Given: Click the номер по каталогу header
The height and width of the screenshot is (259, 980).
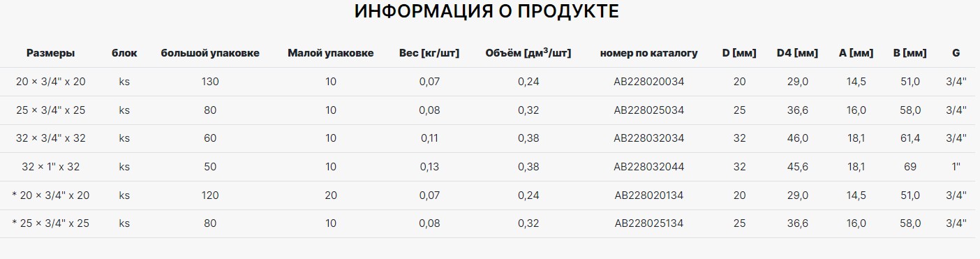Looking at the screenshot, I should click(648, 53).
